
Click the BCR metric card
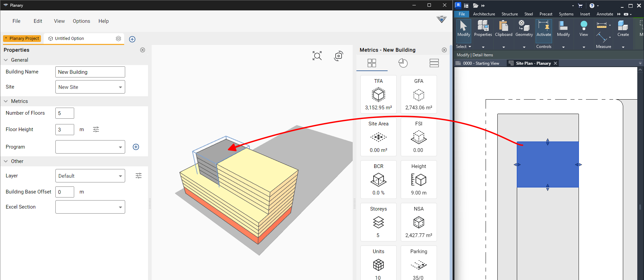click(x=379, y=179)
